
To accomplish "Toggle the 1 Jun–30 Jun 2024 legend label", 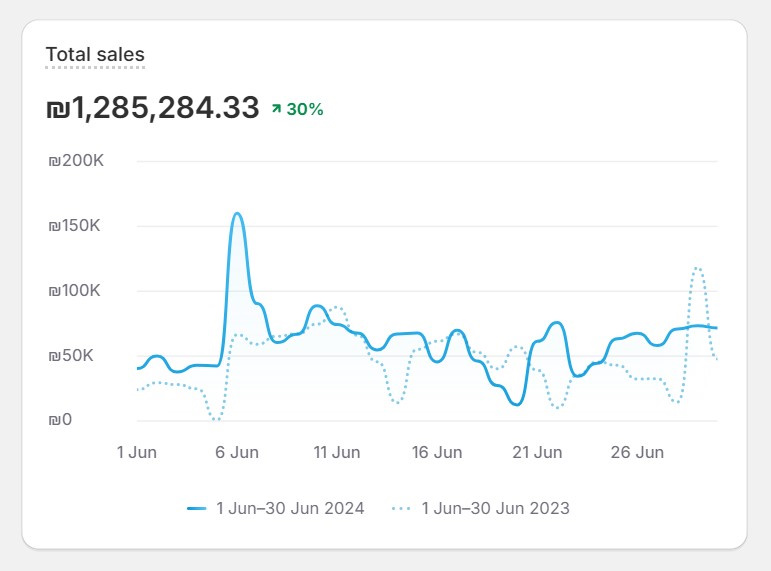I will coord(290,508).
